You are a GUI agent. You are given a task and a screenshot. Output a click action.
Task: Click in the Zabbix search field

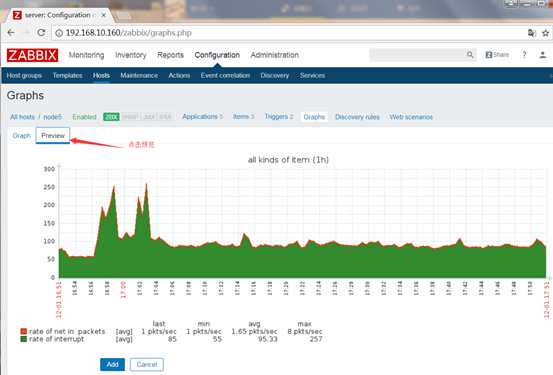pyautogui.click(x=418, y=55)
